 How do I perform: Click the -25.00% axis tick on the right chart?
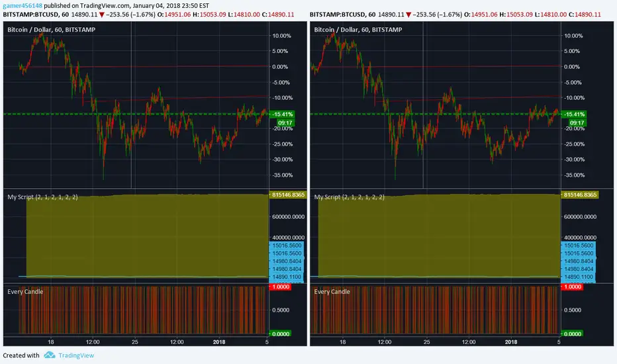pyautogui.click(x=574, y=144)
